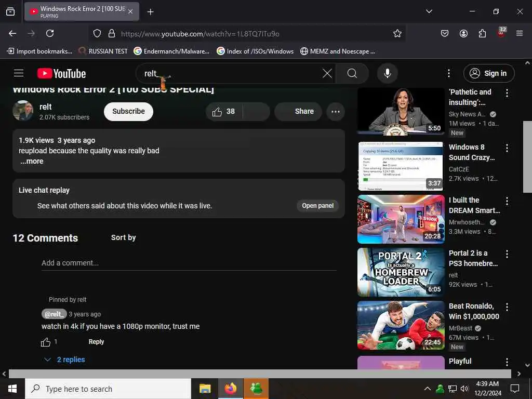Open the Firefox account icon
Viewport: 532px width, 399px height.
(463, 33)
